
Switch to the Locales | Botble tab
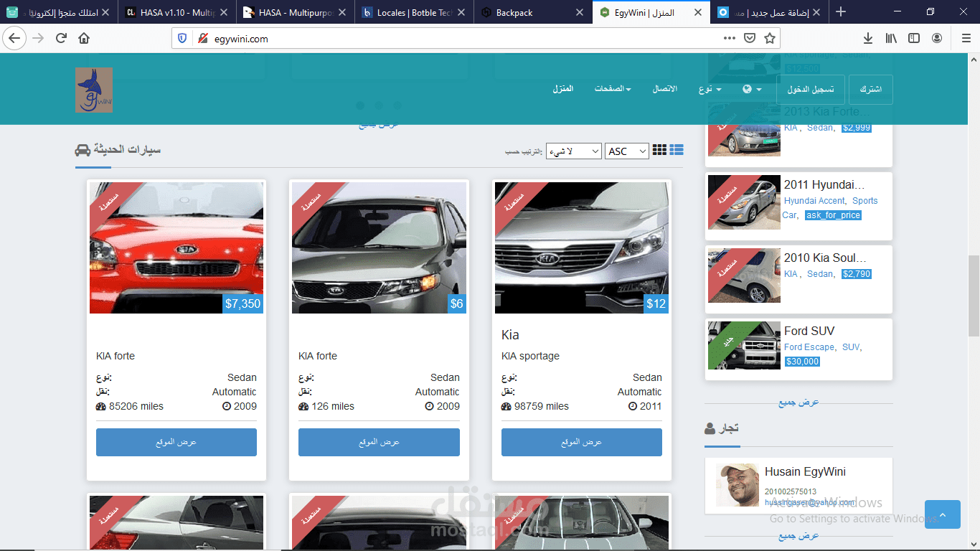tap(414, 12)
